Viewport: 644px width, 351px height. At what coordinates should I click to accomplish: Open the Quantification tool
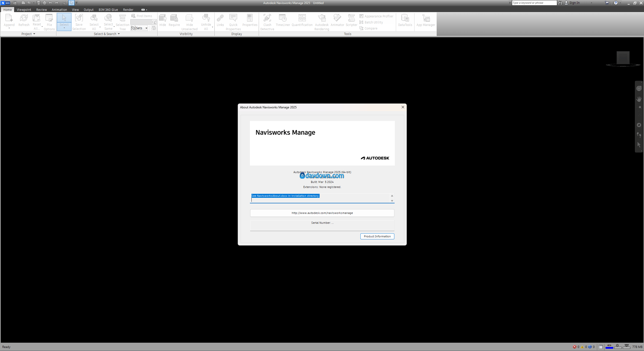click(302, 20)
